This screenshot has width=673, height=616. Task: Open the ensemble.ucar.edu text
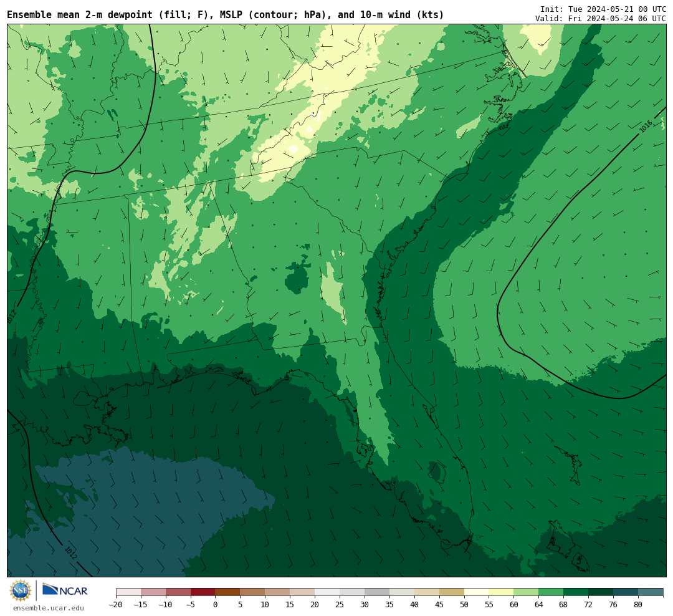49,608
